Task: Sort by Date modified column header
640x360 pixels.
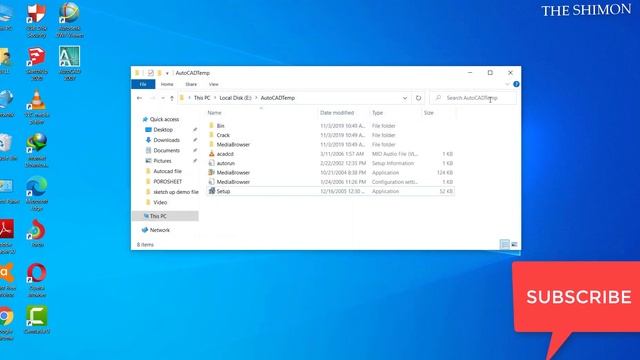Action: click(337, 113)
